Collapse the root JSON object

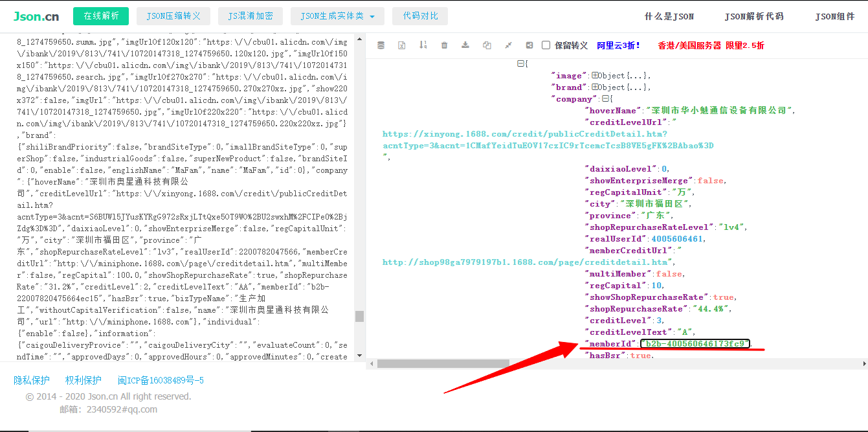(x=520, y=63)
